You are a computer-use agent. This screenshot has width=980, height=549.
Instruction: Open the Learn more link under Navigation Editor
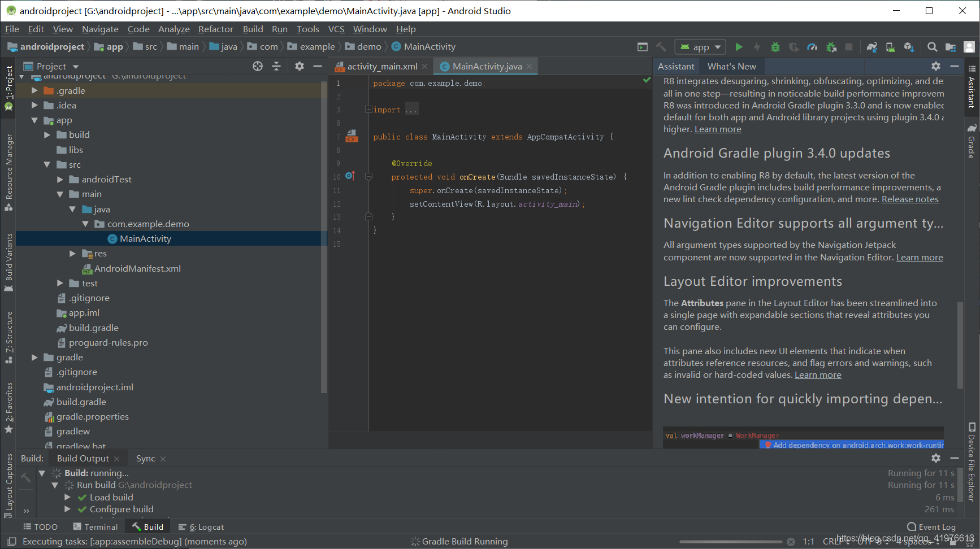click(919, 257)
